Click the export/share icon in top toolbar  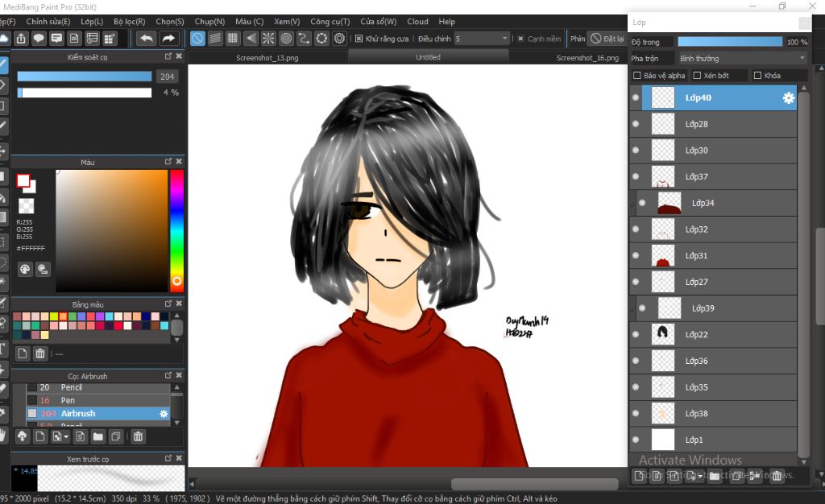pos(21,39)
